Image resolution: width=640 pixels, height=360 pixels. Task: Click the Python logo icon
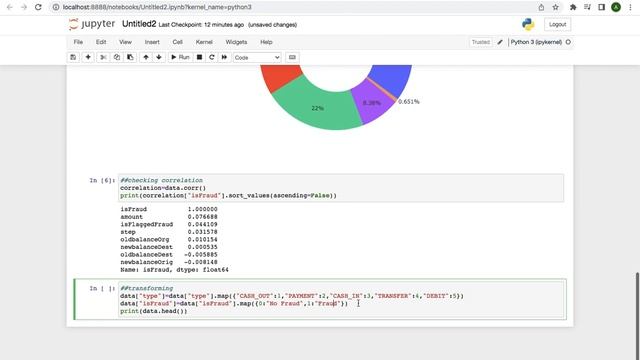[528, 24]
